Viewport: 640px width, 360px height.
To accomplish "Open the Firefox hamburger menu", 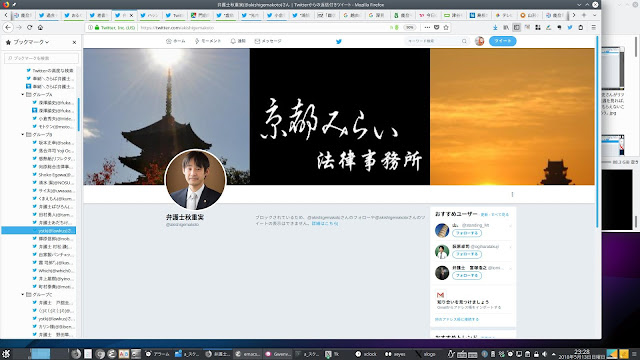I will pos(593,27).
